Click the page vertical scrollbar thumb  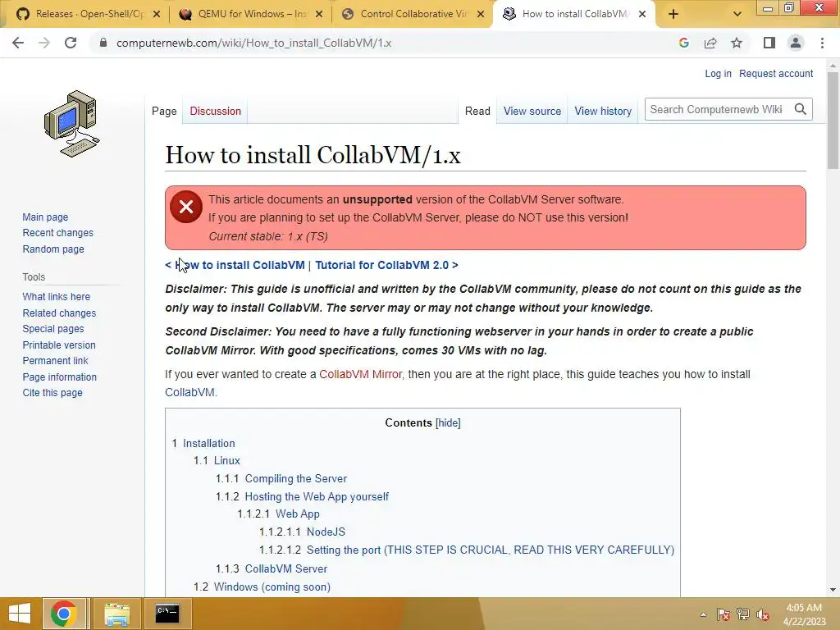click(833, 121)
